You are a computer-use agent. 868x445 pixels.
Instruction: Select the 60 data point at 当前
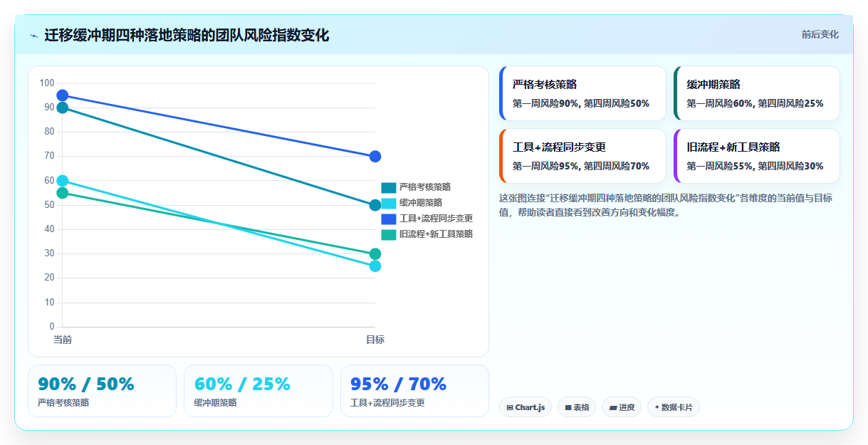pyautogui.click(x=62, y=181)
